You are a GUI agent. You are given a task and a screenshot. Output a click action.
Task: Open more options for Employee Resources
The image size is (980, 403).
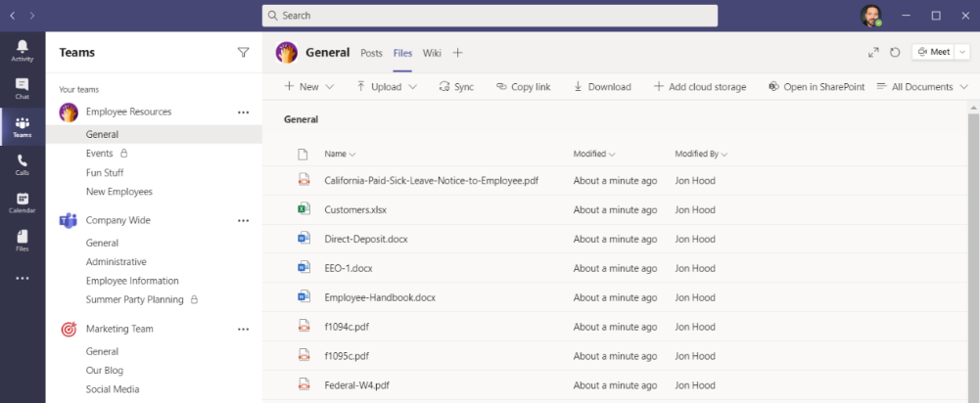coord(244,112)
